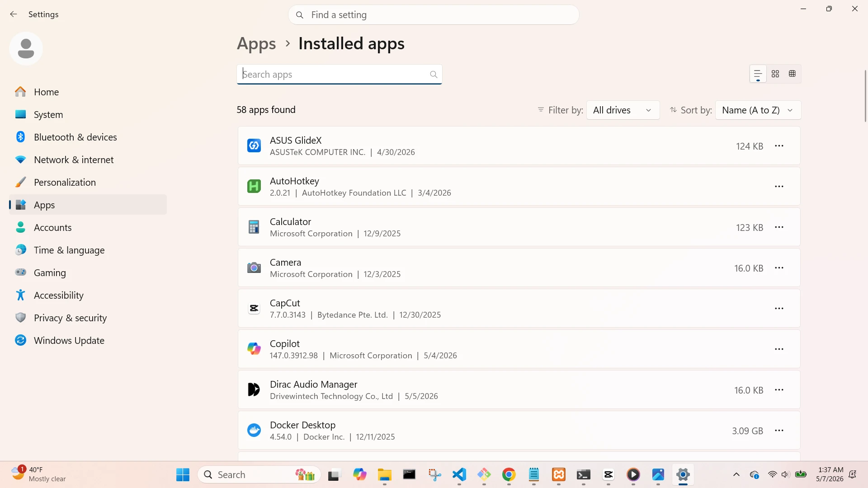
Task: Switch to table view layout
Action: pos(792,74)
